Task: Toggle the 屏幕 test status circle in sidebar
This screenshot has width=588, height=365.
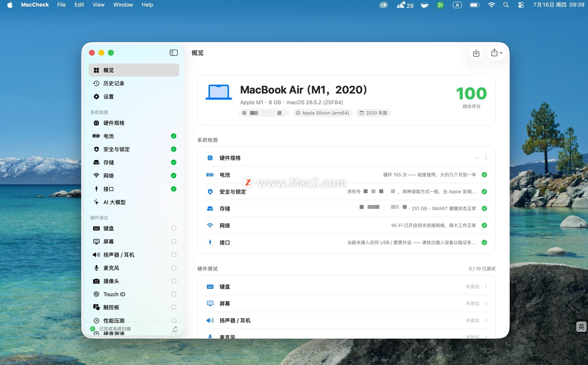Action: (174, 242)
